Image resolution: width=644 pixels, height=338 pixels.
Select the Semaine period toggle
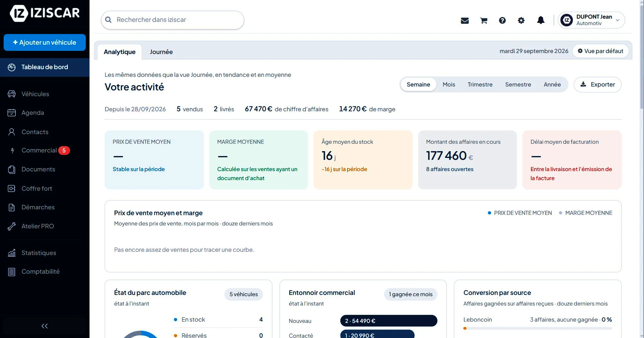tap(418, 85)
